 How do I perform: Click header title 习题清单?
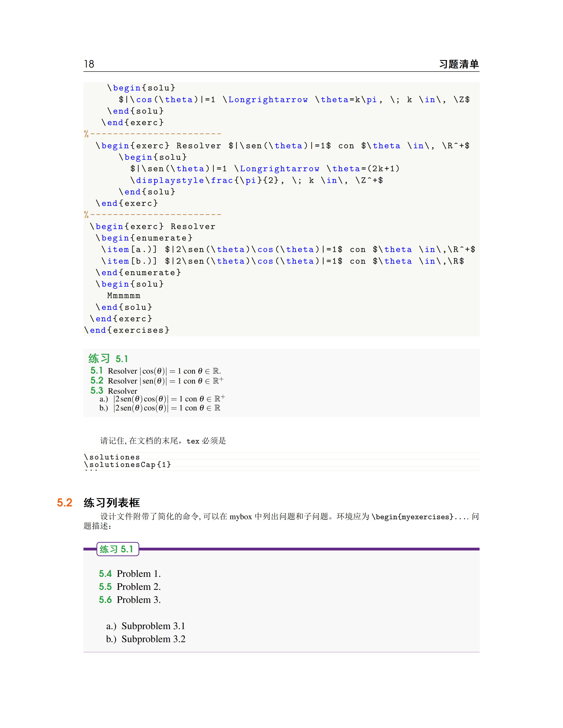(459, 64)
